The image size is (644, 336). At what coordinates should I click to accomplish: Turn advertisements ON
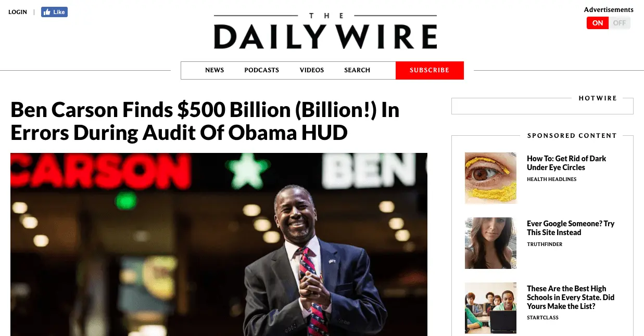click(x=598, y=23)
